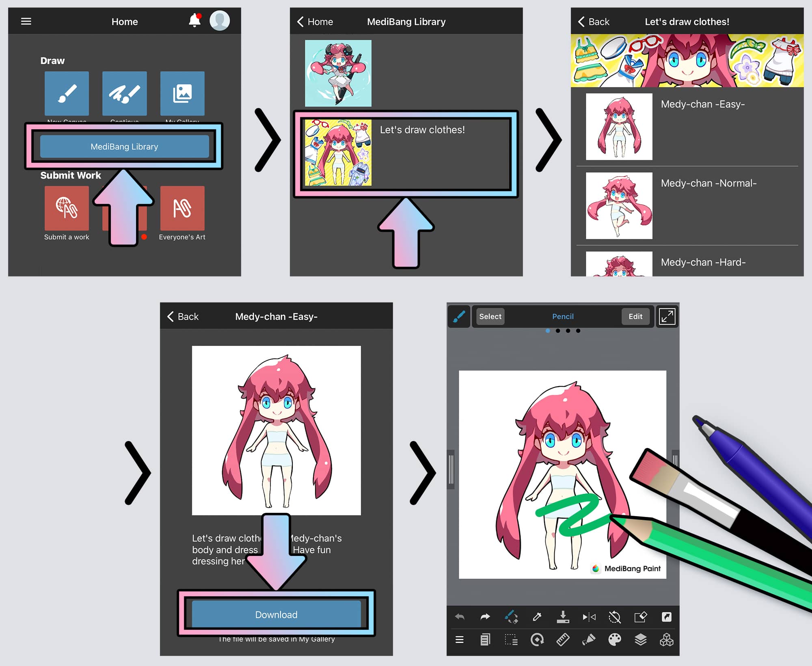
Task: Select the Let's draw clothes! entry
Action: [x=406, y=153]
